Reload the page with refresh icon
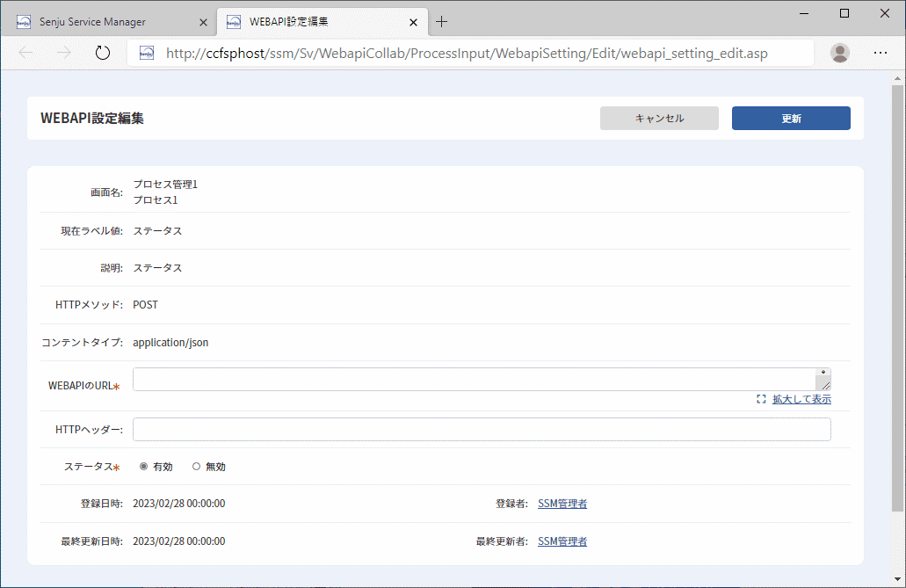 point(102,53)
